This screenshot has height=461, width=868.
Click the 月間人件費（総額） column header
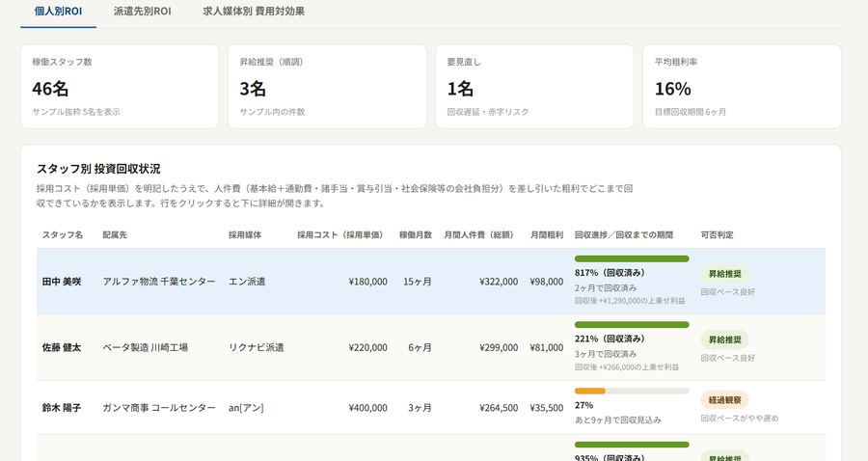coord(479,234)
